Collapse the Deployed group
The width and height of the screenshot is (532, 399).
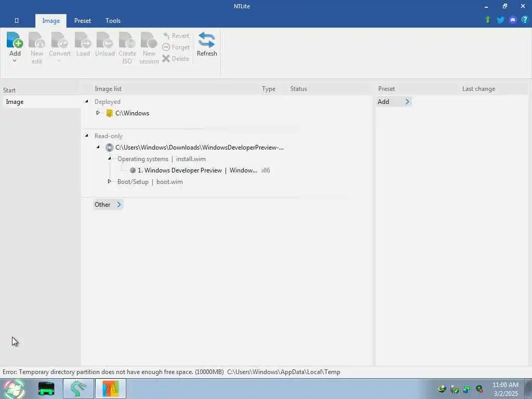click(87, 101)
